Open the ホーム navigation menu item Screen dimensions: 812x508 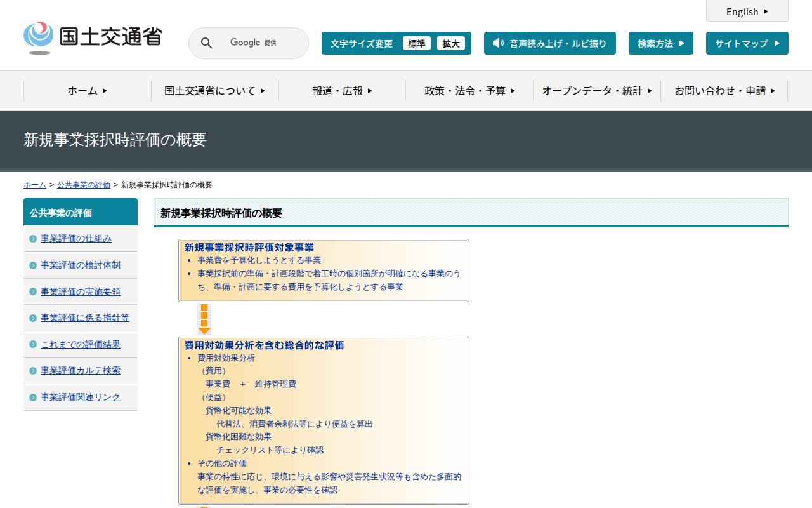(88, 91)
